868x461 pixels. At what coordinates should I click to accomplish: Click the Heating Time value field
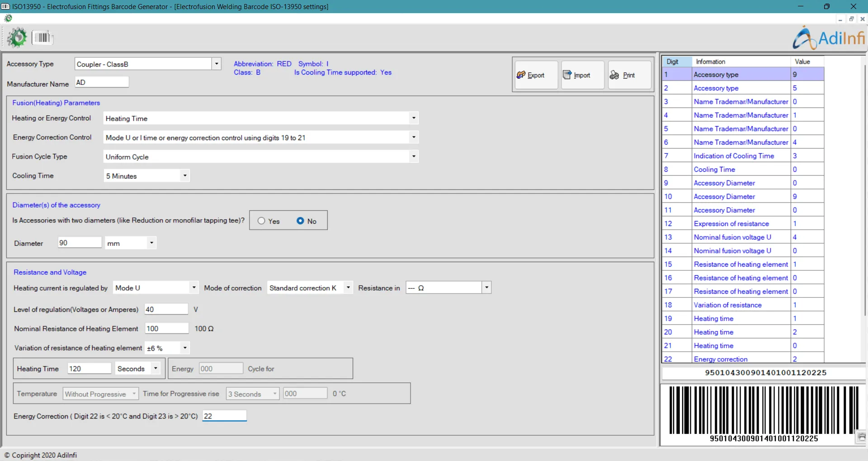pyautogui.click(x=89, y=368)
